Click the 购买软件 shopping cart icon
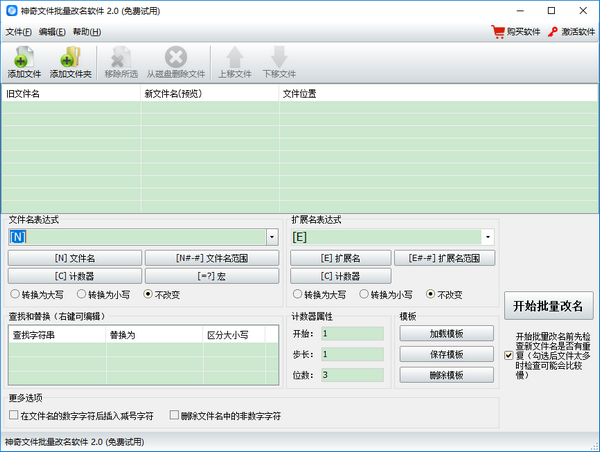The image size is (600, 452). [498, 32]
